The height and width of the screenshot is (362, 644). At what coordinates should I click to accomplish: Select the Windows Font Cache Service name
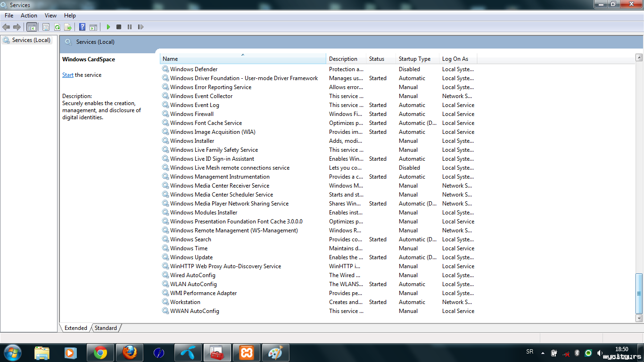point(206,123)
